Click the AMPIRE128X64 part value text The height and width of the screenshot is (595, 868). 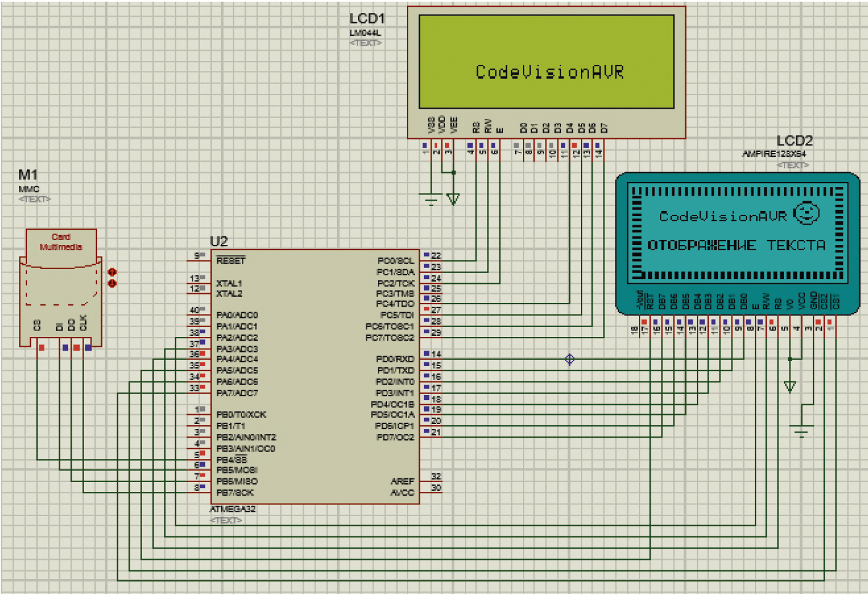[x=774, y=154]
